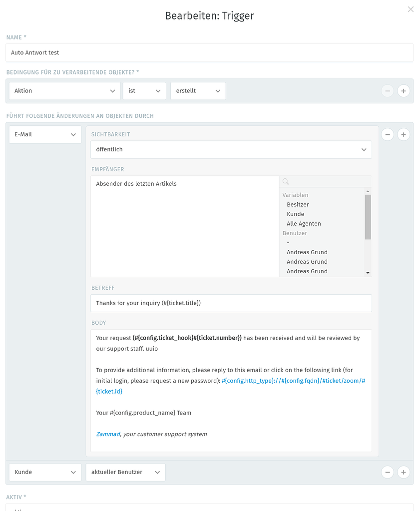Click inside the Betreff subject field
The height and width of the screenshot is (511, 420).
[x=231, y=303]
